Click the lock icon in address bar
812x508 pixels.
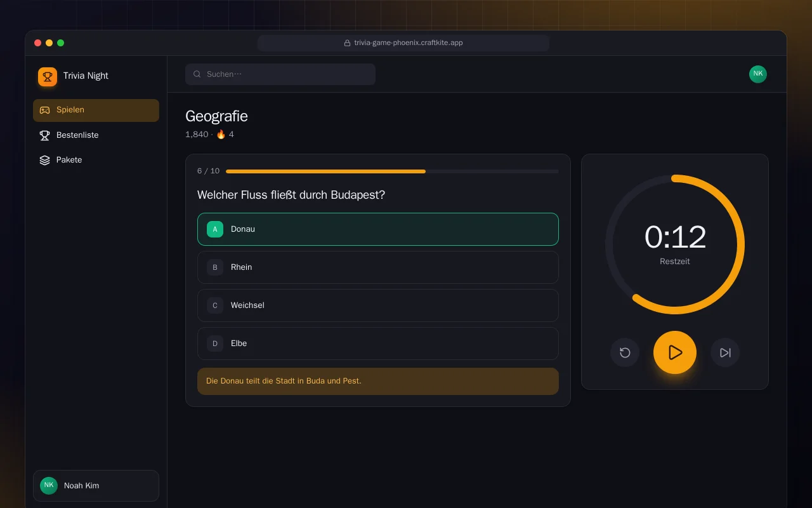tap(347, 43)
